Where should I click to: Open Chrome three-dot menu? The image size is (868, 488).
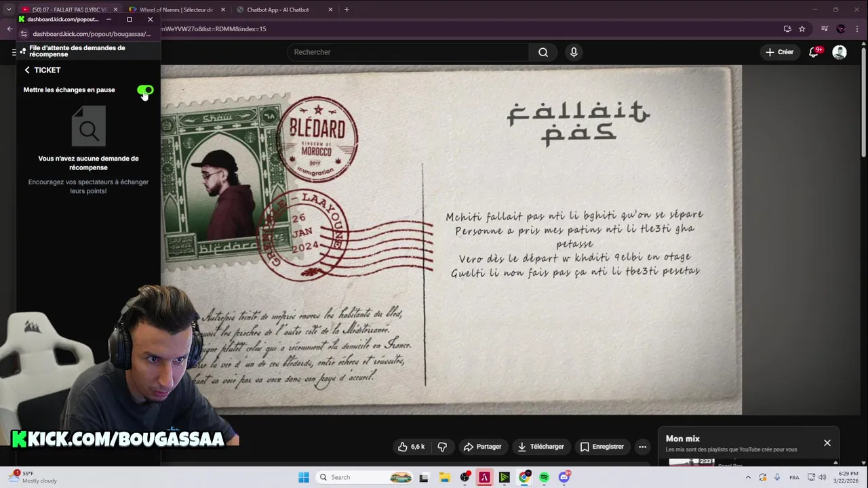tap(856, 29)
